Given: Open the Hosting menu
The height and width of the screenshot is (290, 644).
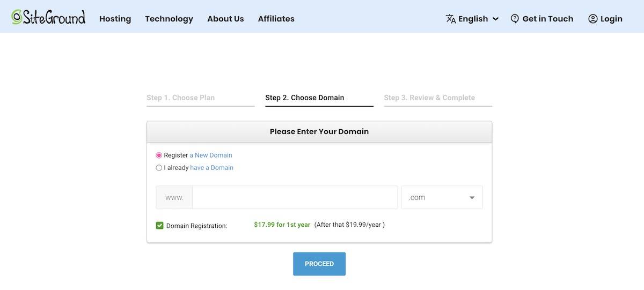Looking at the screenshot, I should pos(115,19).
